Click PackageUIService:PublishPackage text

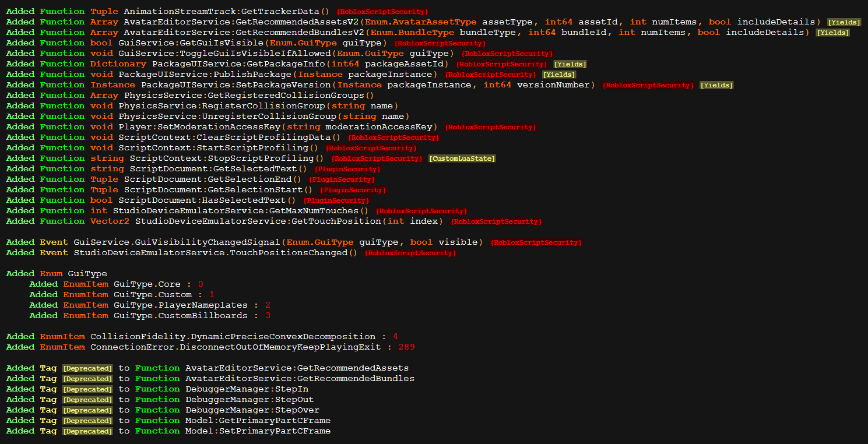(x=205, y=74)
